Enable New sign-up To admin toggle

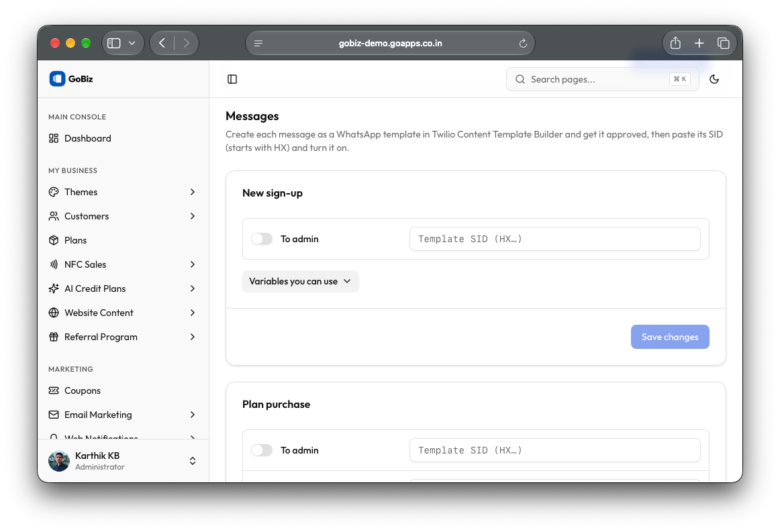pyautogui.click(x=262, y=239)
